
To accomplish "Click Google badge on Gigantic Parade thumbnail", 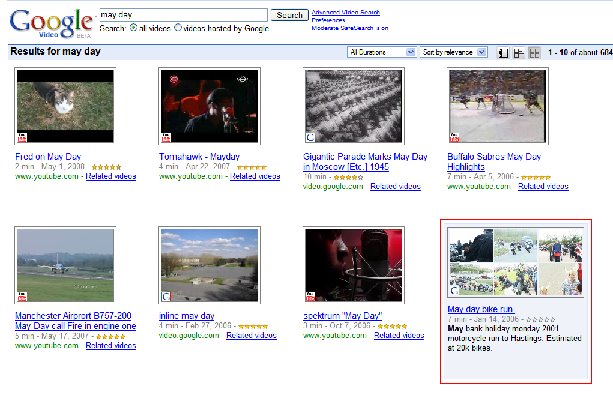I will 310,137.
